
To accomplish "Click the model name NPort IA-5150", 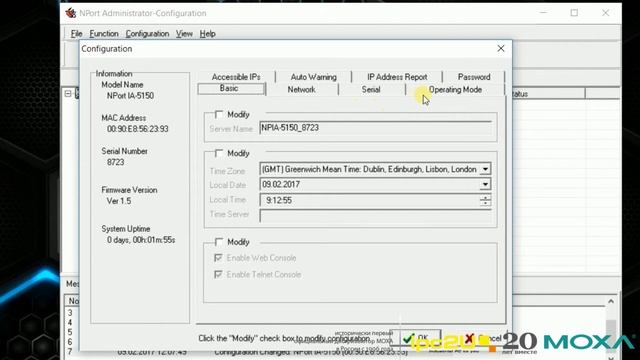I will (130, 96).
